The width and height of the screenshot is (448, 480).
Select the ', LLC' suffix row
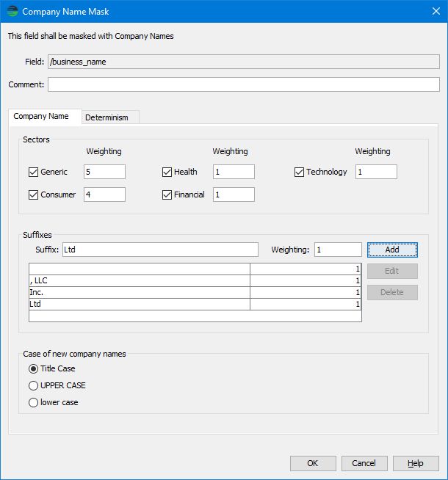tap(195, 280)
